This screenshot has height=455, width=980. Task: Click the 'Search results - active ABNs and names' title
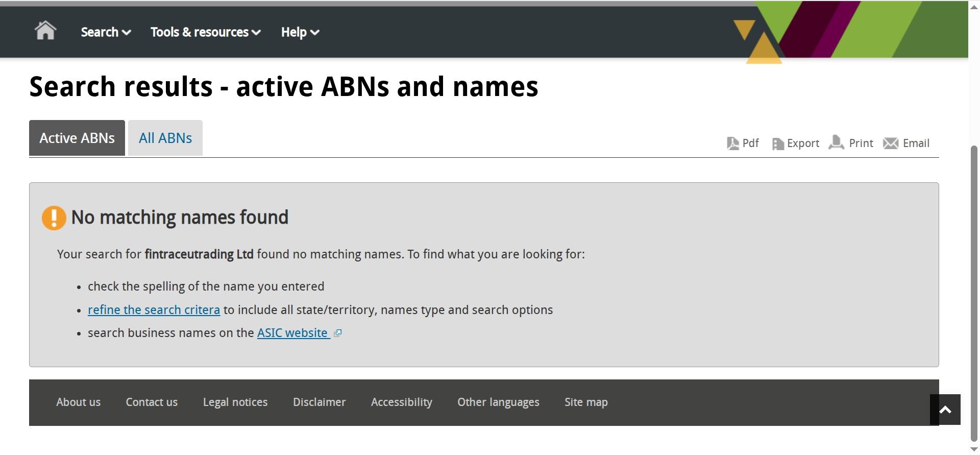coord(284,86)
